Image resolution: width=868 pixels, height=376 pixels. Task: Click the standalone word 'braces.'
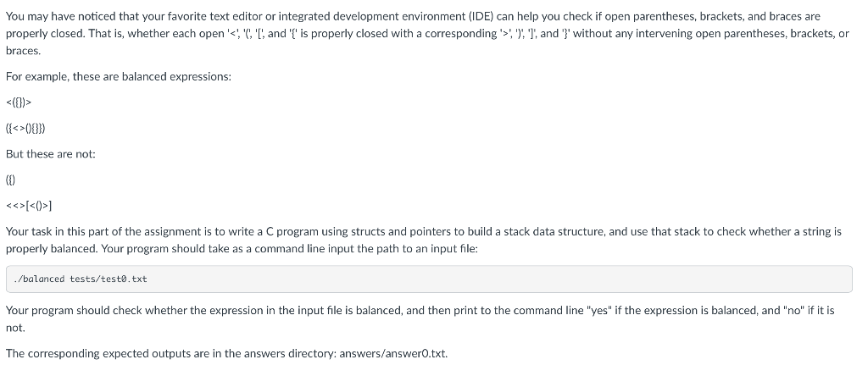point(23,50)
